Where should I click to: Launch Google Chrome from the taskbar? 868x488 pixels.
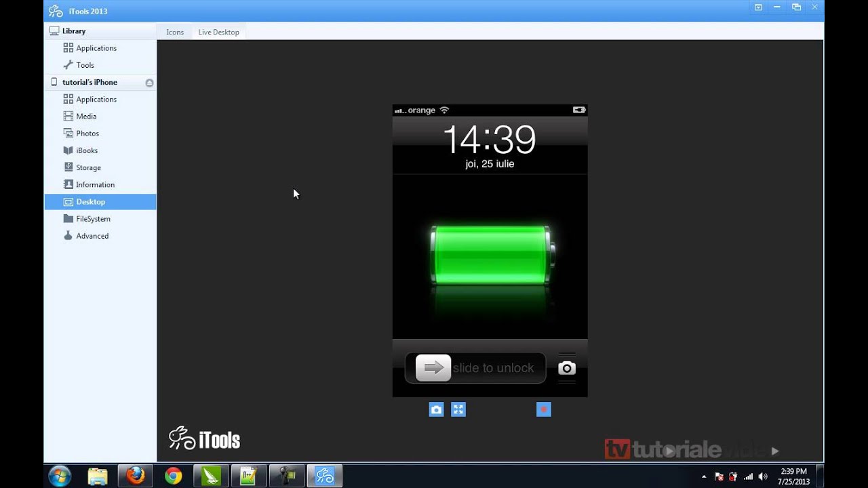(x=173, y=476)
